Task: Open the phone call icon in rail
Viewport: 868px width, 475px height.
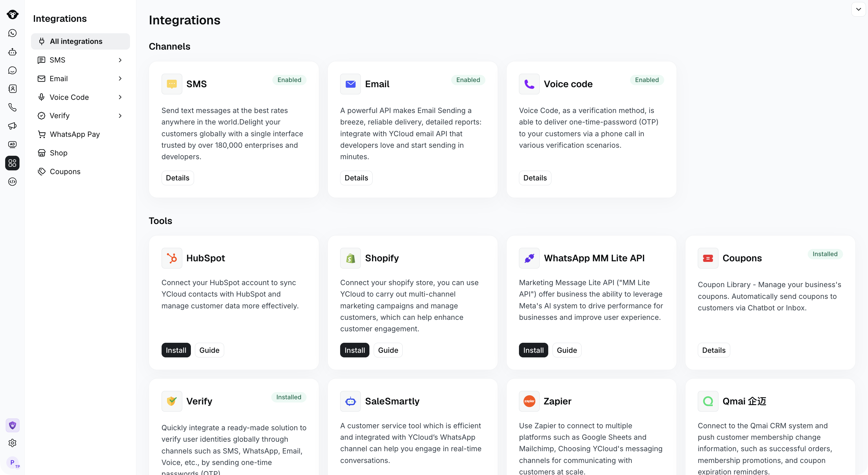Action: click(12, 107)
